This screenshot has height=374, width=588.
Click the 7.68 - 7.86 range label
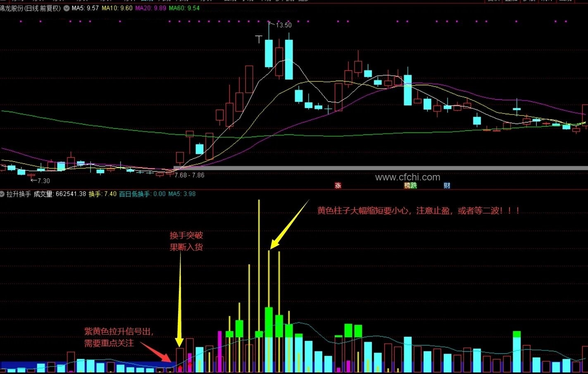point(189,175)
